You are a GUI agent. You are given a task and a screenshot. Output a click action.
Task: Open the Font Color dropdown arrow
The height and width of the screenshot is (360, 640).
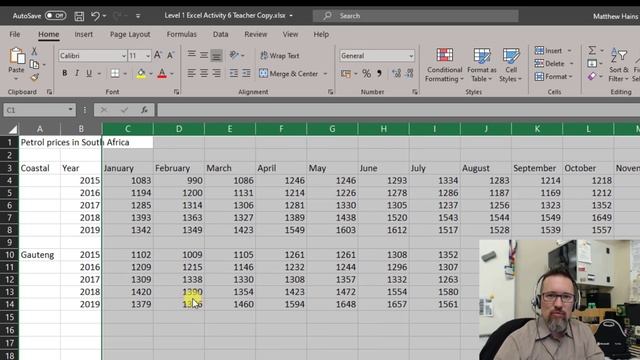pos(172,74)
